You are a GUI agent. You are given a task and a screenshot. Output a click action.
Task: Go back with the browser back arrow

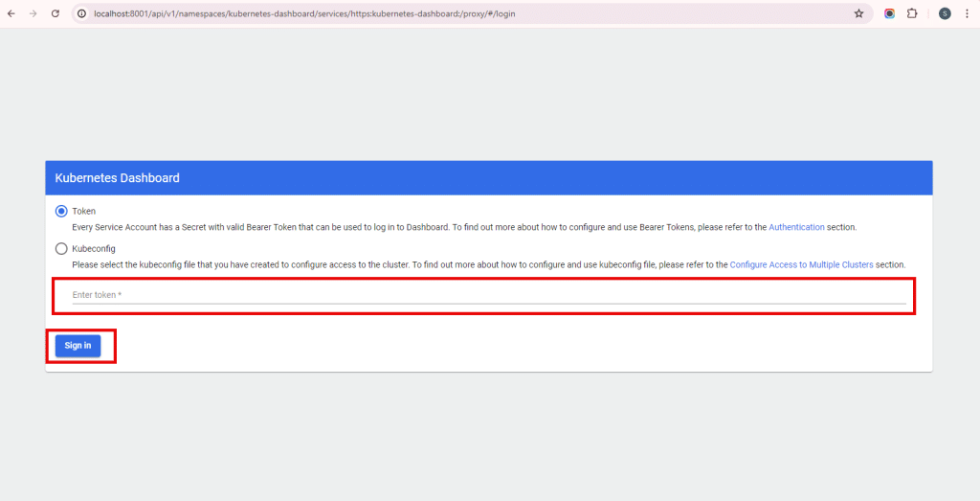[x=11, y=13]
